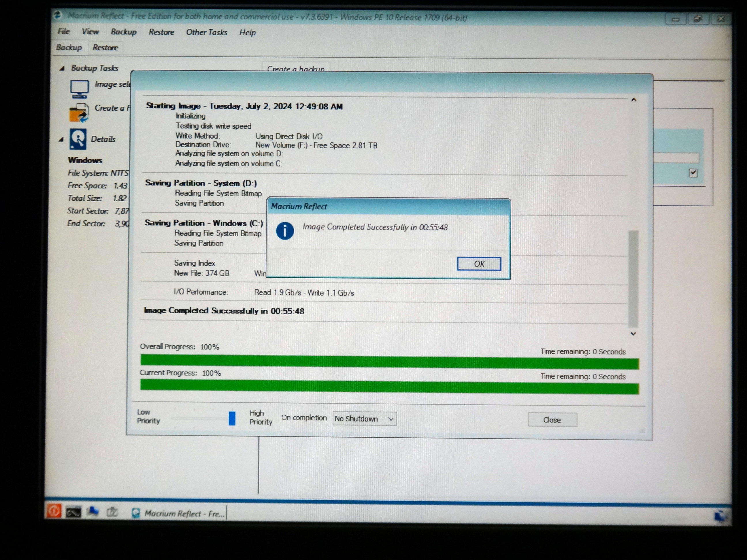The width and height of the screenshot is (747, 560).
Task: Click 'Image Completed Successfully in 00:55:48' log line
Action: click(224, 311)
